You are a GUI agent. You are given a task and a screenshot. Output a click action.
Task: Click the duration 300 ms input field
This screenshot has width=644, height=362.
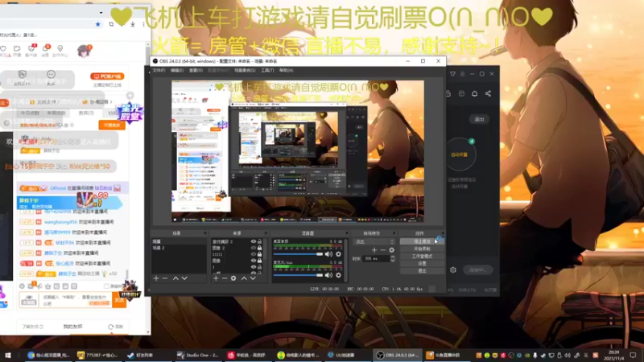(376, 258)
